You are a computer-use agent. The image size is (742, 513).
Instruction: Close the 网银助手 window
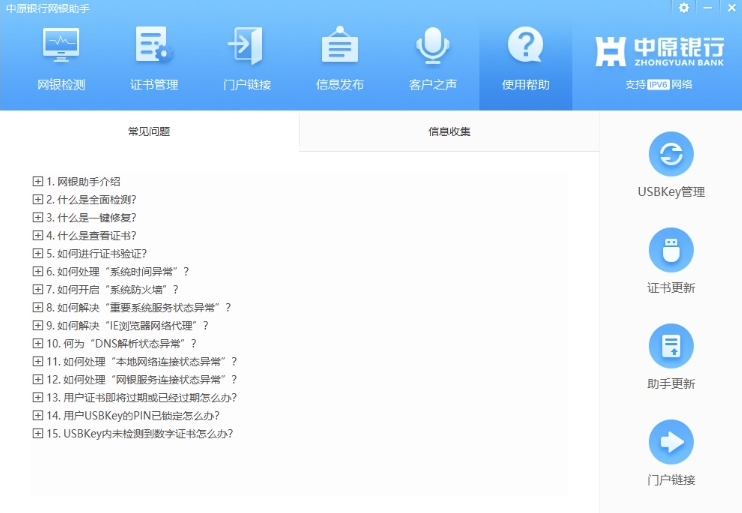(x=731, y=8)
